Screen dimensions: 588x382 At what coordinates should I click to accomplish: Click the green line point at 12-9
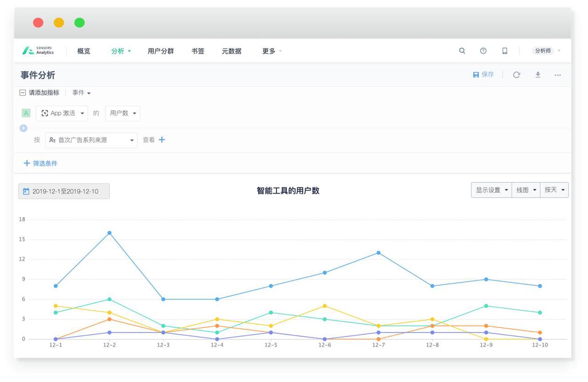click(x=486, y=306)
